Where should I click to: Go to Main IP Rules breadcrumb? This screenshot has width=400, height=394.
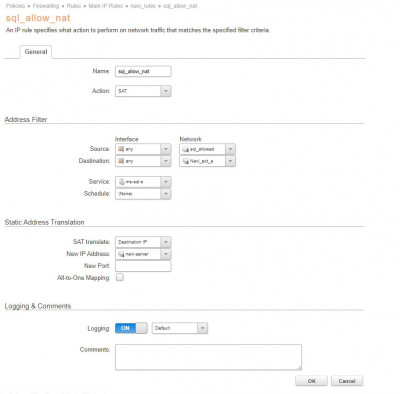click(105, 6)
